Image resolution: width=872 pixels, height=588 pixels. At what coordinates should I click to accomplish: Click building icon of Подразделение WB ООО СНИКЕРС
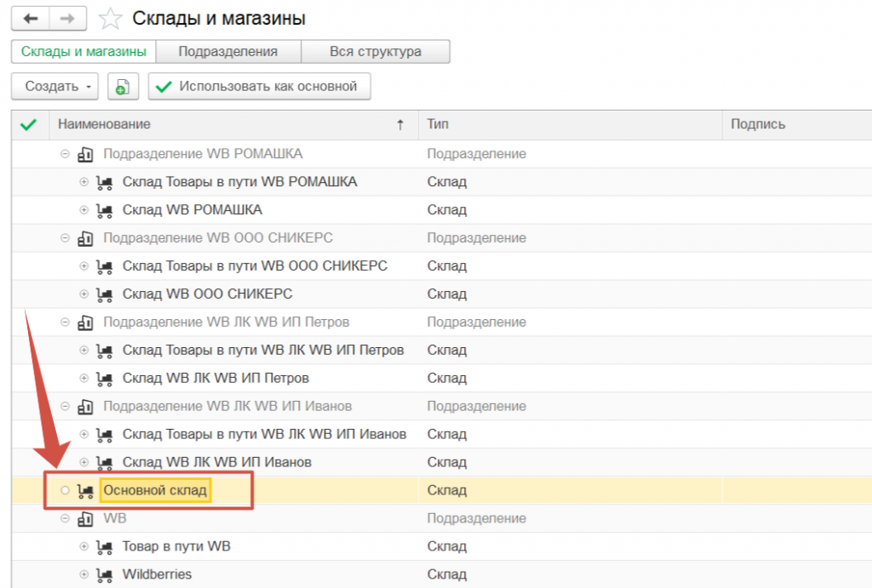coord(85,238)
